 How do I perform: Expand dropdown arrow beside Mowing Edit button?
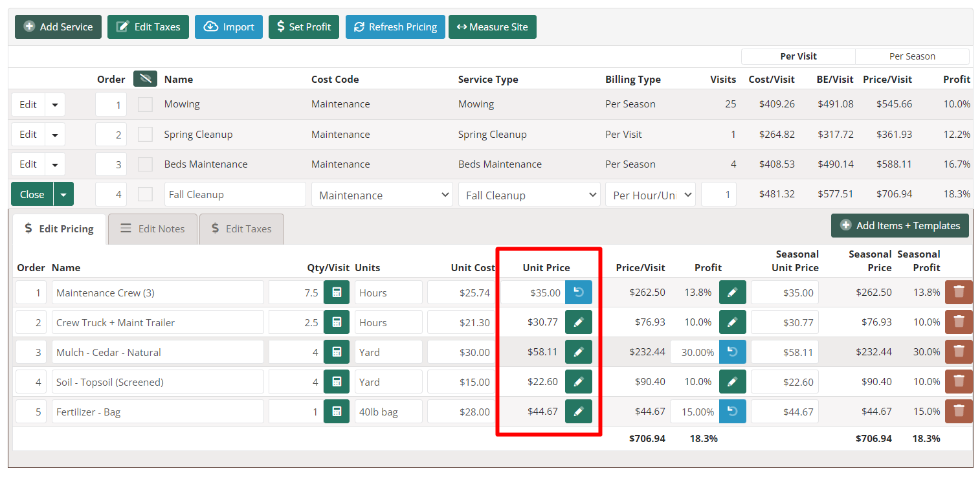[55, 105]
